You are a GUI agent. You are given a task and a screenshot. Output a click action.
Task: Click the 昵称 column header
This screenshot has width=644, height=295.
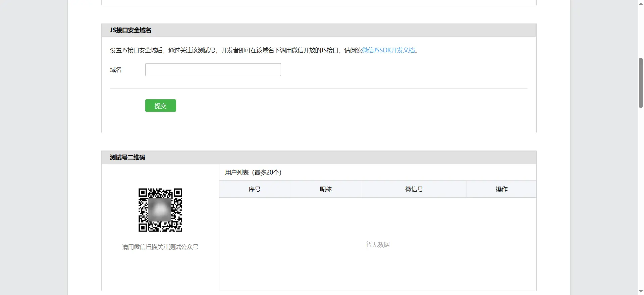coord(326,189)
